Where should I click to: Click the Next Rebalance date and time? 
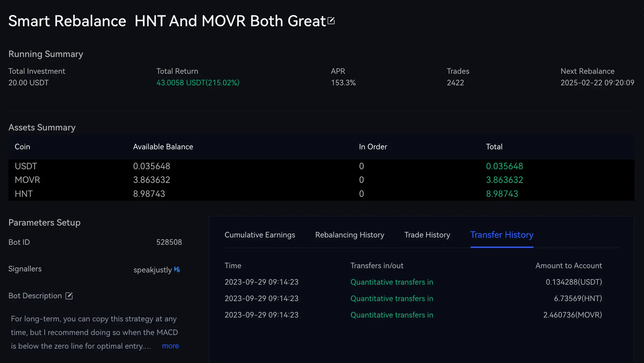[x=597, y=83]
